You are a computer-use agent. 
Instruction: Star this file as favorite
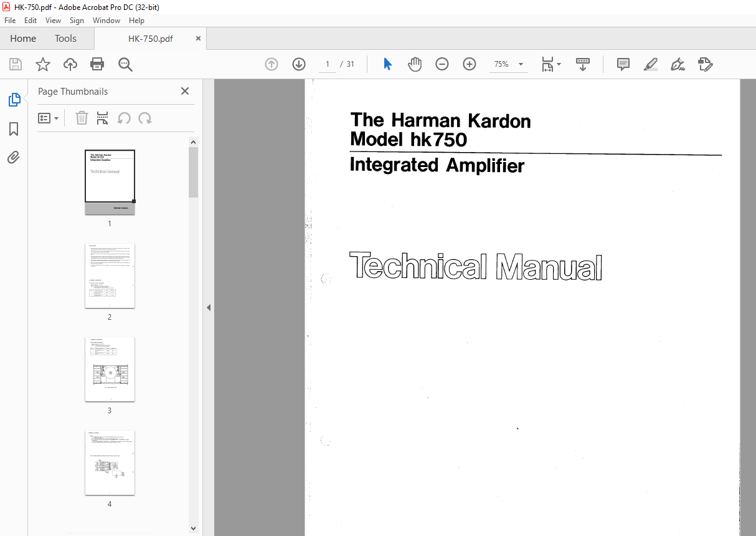pos(43,64)
